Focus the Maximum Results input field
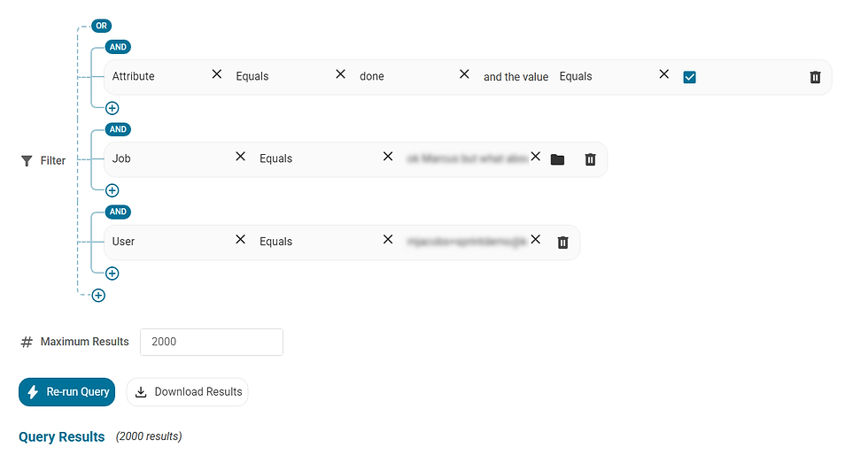Image resolution: width=868 pixels, height=455 pixels. (212, 342)
